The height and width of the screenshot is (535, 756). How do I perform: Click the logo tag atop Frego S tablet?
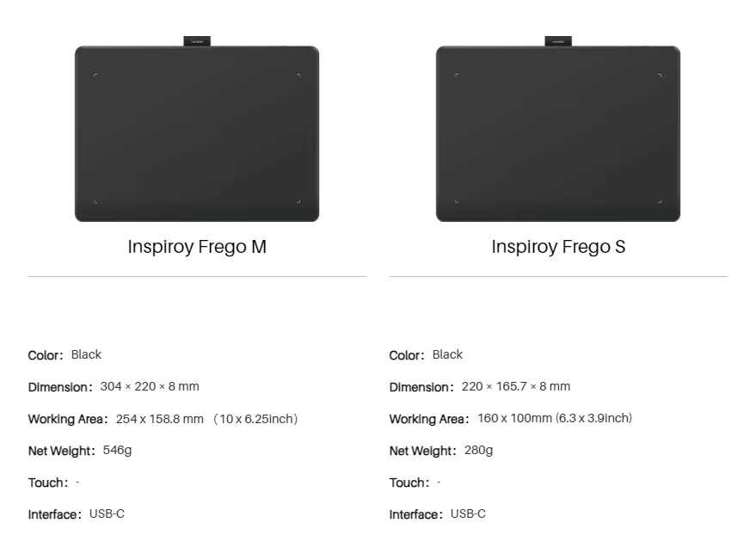[558, 40]
